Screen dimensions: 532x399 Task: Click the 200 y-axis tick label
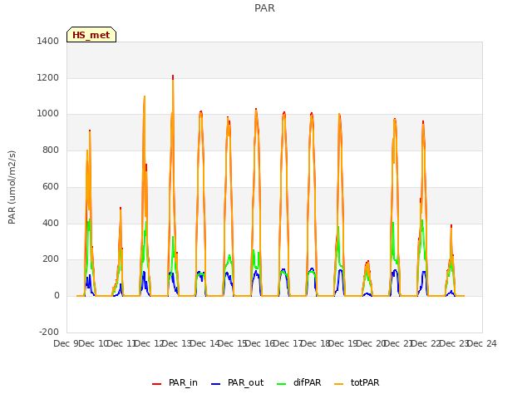pyautogui.click(x=51, y=259)
